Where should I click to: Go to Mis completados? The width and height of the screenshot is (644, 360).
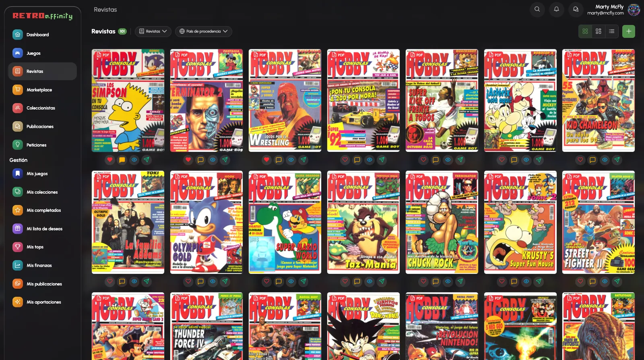42,210
